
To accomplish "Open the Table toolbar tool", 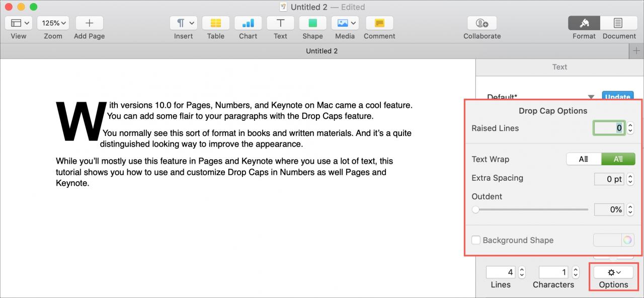I will (216, 23).
